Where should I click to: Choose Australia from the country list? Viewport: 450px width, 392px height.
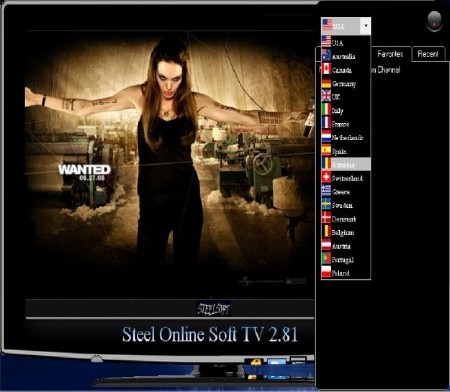coord(346,56)
